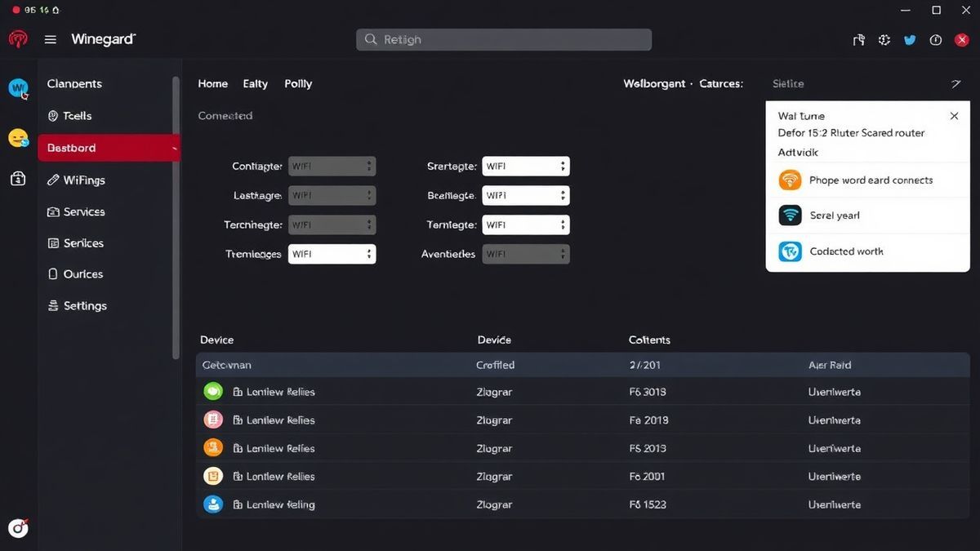Click the Sietite link
The image size is (980, 551).
(788, 83)
